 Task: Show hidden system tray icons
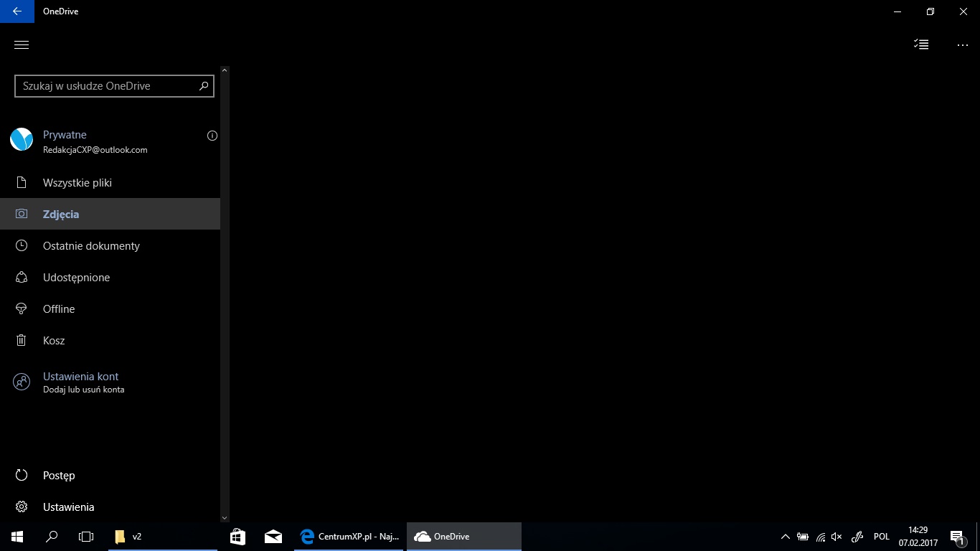pos(786,537)
